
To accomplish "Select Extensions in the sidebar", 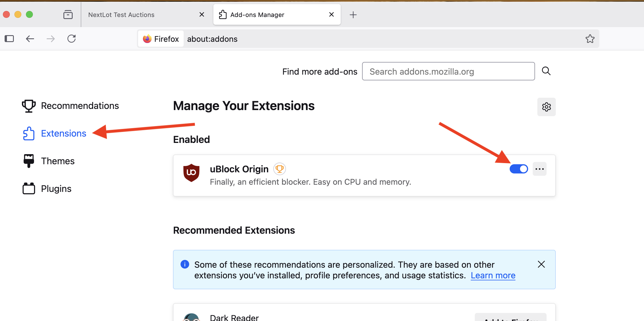I will 54,133.
